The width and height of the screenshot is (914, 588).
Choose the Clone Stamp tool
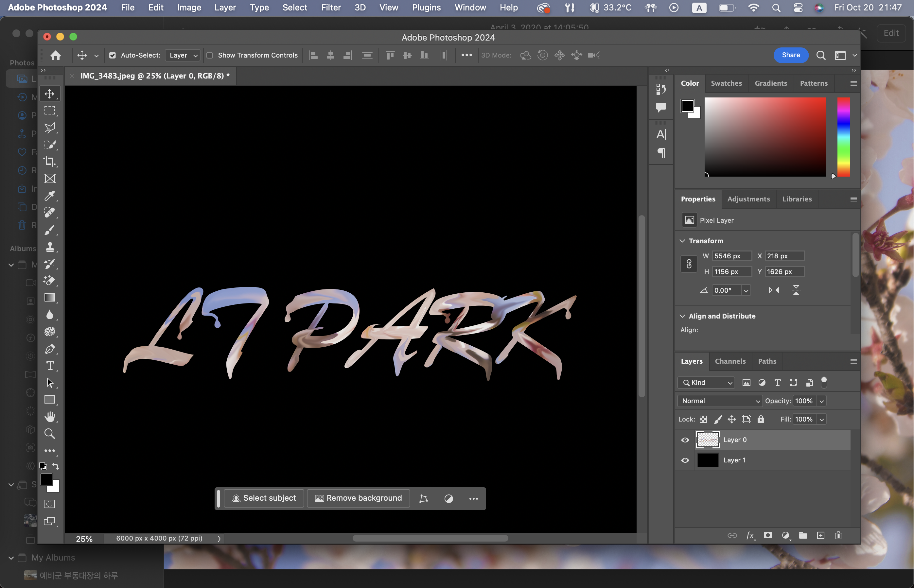[x=50, y=247]
